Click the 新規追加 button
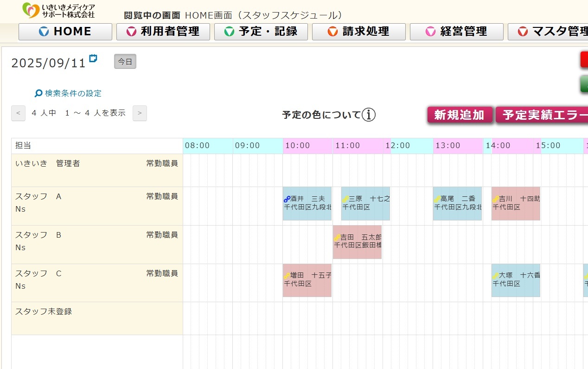The width and height of the screenshot is (588, 369). coord(460,115)
